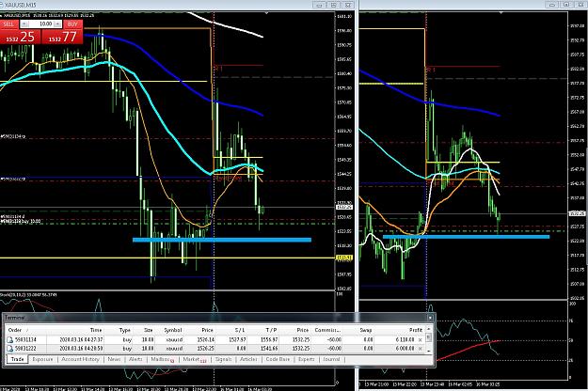Switch to the Account History tab

pyautogui.click(x=80, y=359)
